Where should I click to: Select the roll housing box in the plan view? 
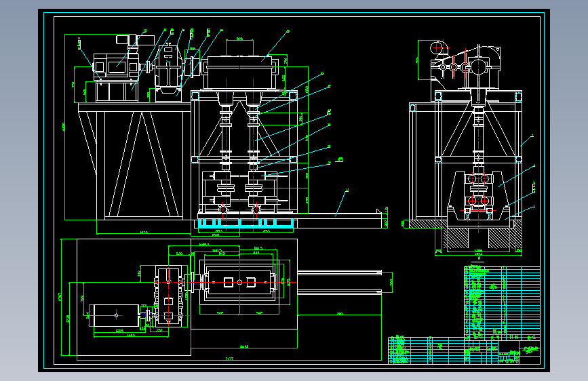point(240,283)
